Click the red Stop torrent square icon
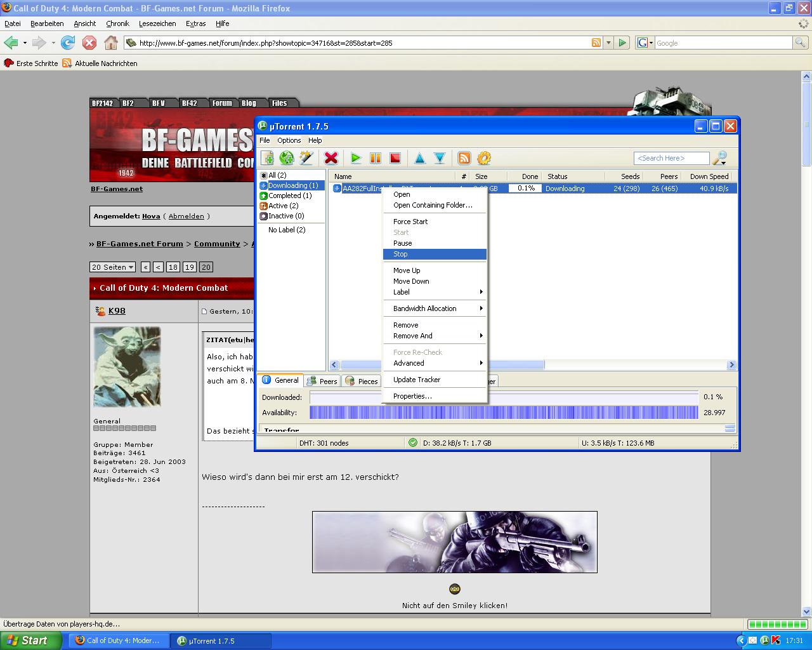Image resolution: width=812 pixels, height=650 pixels. point(395,158)
